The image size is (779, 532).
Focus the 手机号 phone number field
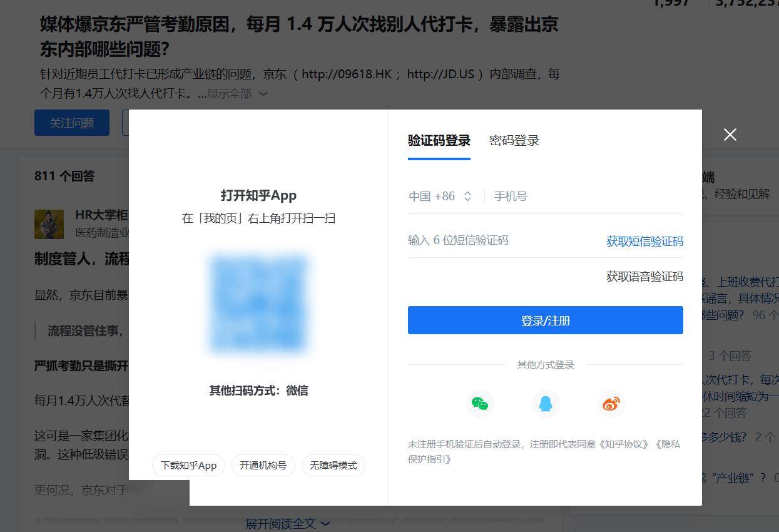588,196
